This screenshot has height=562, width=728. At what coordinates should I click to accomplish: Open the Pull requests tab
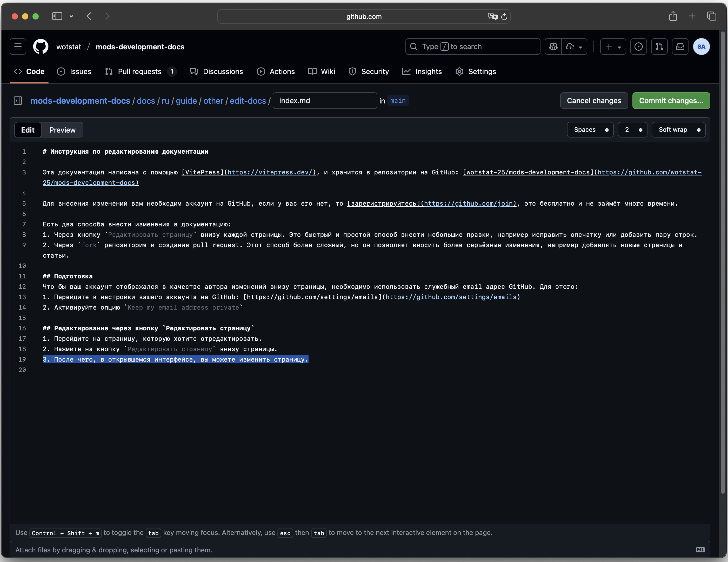pos(139,71)
